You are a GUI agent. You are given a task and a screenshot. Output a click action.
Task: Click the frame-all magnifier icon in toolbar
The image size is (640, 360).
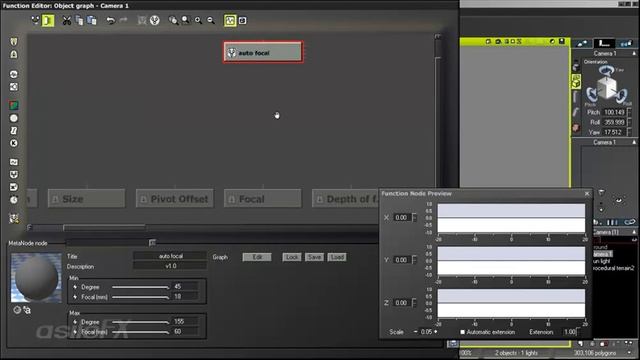[173, 20]
